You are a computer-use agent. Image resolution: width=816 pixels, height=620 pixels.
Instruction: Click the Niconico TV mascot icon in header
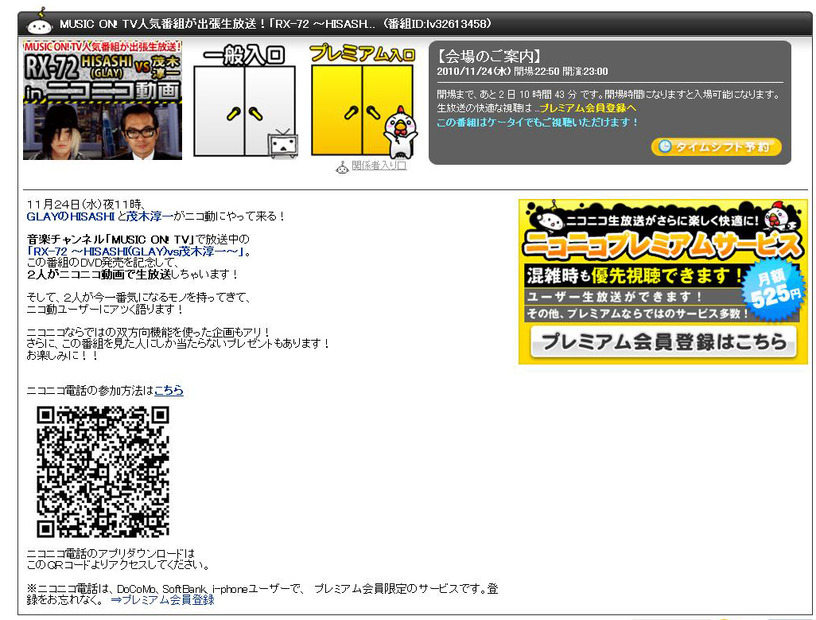coord(39,23)
